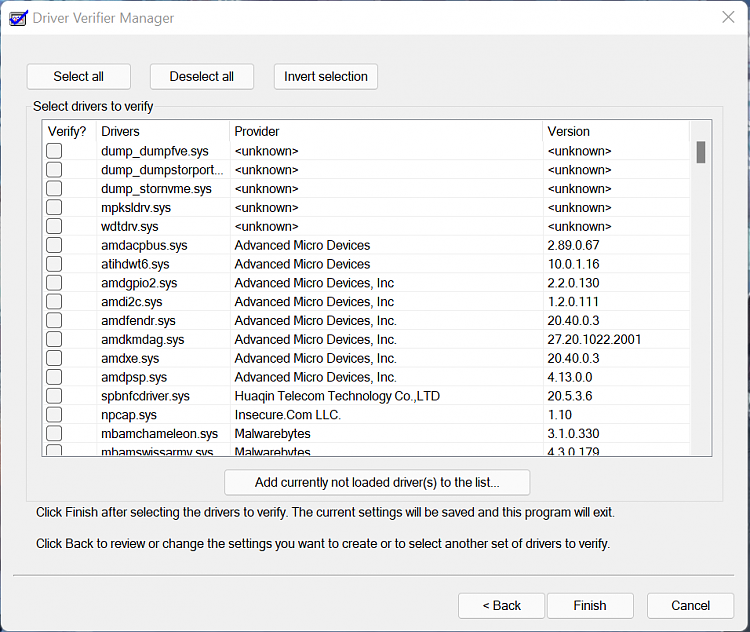Check the wdtdrv.sys driver box
750x632 pixels.
pyautogui.click(x=54, y=226)
